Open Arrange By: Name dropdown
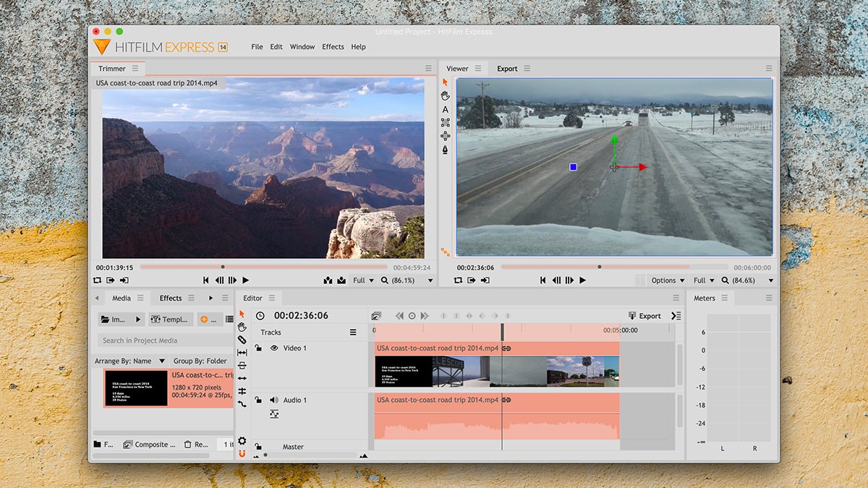Image resolution: width=868 pixels, height=488 pixels. click(x=130, y=361)
